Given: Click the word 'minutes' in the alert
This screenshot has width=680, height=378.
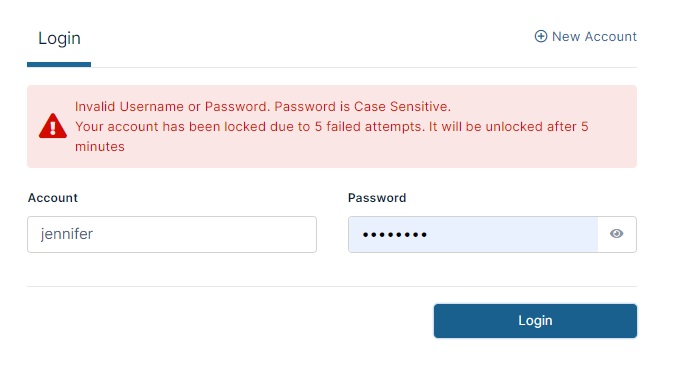Looking at the screenshot, I should [x=100, y=147].
